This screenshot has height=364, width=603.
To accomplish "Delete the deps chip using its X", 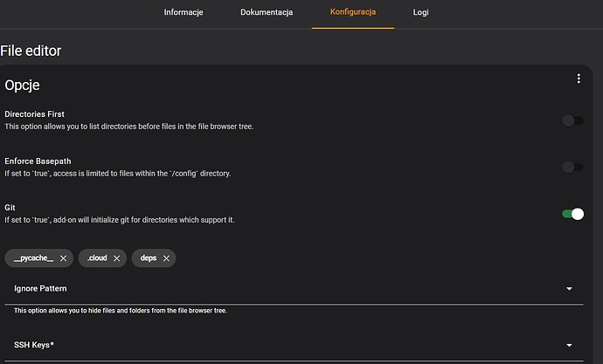I will (166, 258).
